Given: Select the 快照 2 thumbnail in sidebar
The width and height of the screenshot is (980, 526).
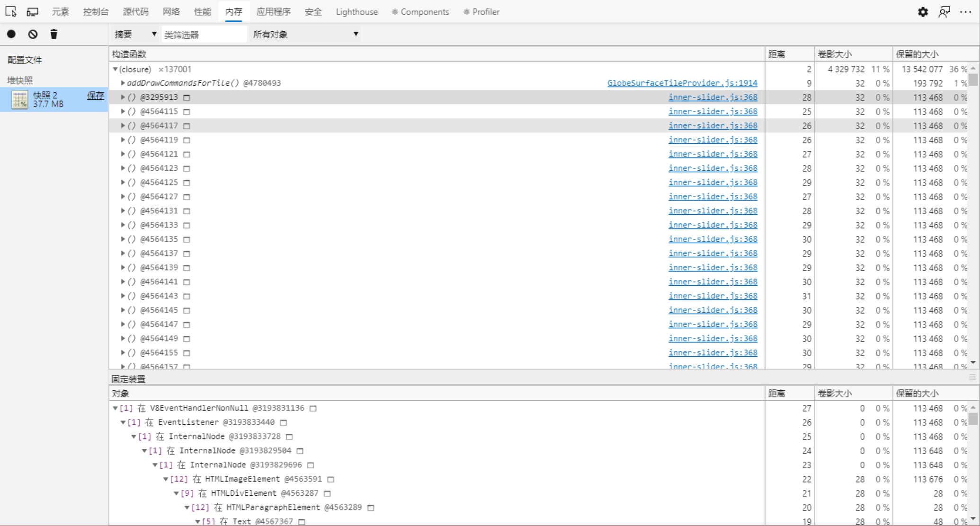Looking at the screenshot, I should point(19,100).
